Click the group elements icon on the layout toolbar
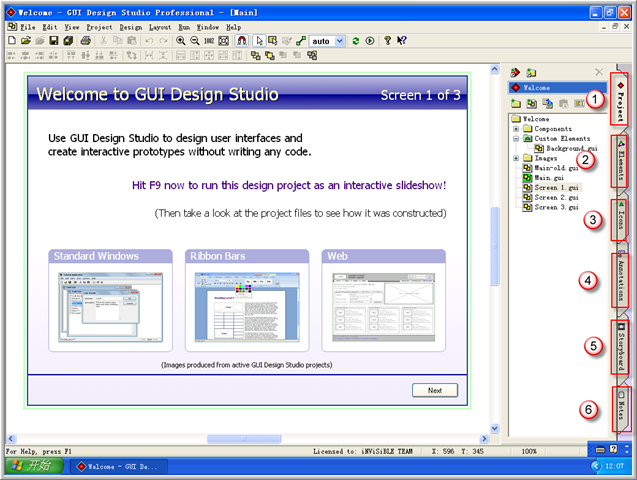 (x=312, y=55)
